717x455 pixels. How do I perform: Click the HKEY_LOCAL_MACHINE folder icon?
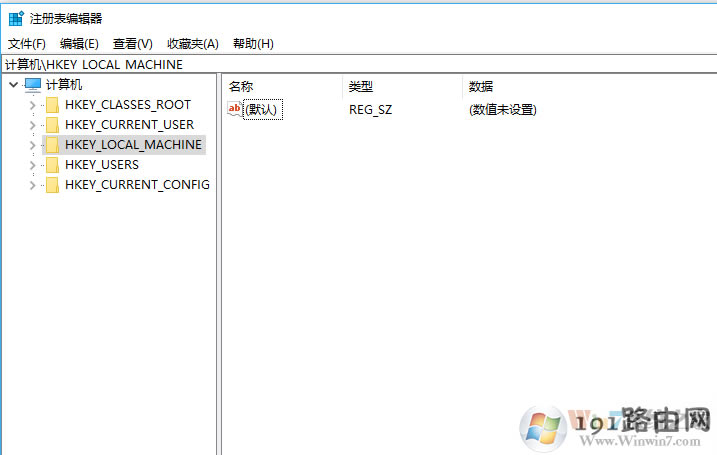(52, 145)
